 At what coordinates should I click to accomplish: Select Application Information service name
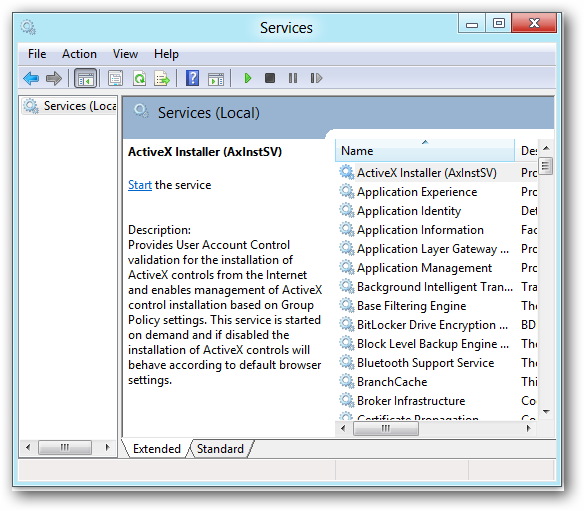(420, 230)
